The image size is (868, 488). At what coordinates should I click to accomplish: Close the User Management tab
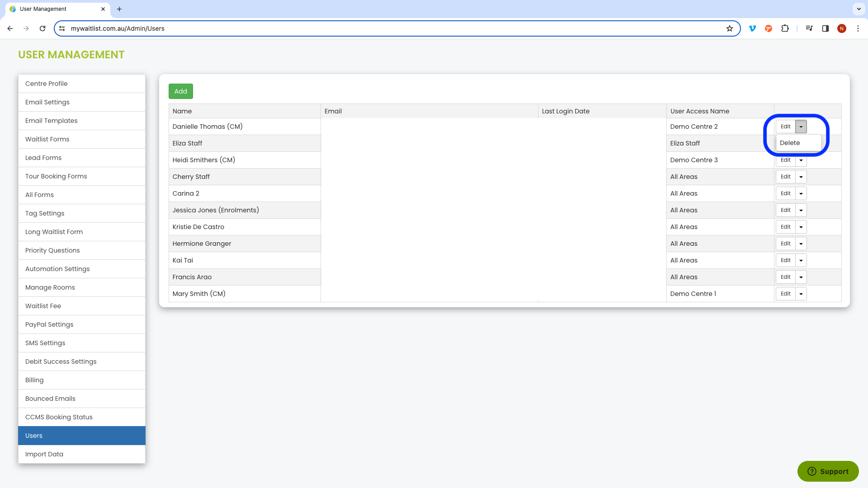(103, 9)
